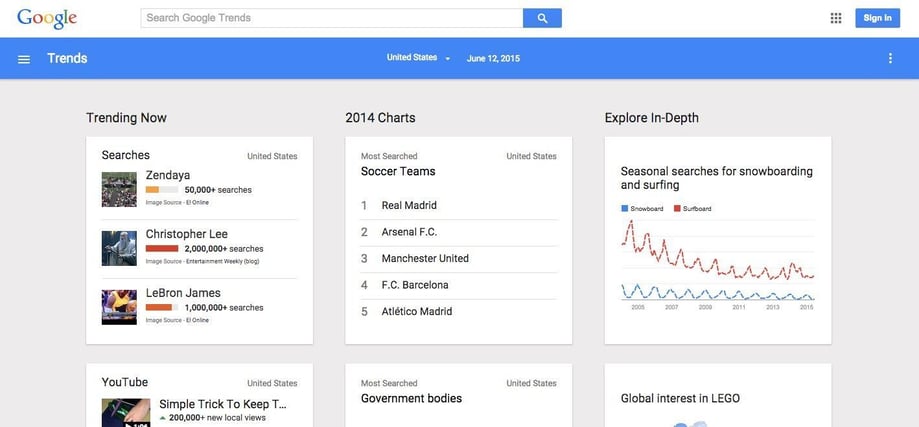Viewport: 919px width, 427px height.
Task: Open the Global interest in LEGO card
Action: click(680, 398)
